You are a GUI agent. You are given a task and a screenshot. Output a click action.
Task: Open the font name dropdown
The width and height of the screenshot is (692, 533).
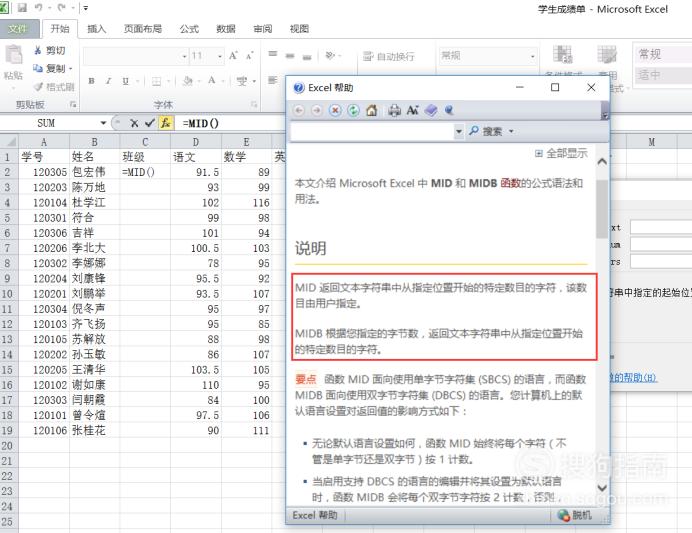[x=184, y=56]
